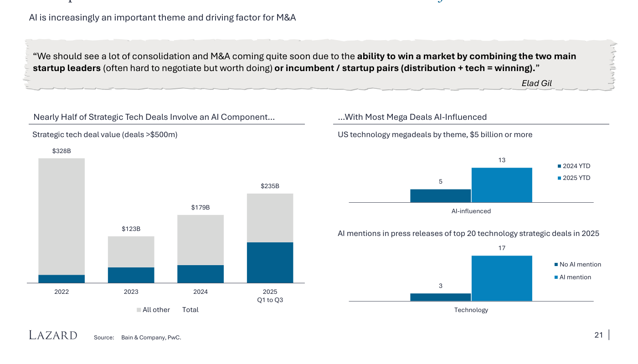Select the dark blue segment of the 2023 bar
Screen dimensions: 638x364
click(131, 275)
